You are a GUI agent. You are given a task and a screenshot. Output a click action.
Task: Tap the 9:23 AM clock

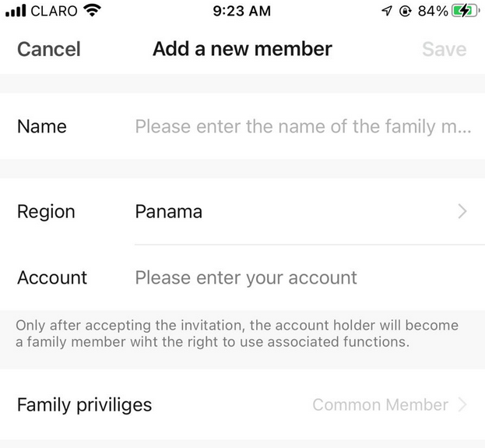pos(242,11)
